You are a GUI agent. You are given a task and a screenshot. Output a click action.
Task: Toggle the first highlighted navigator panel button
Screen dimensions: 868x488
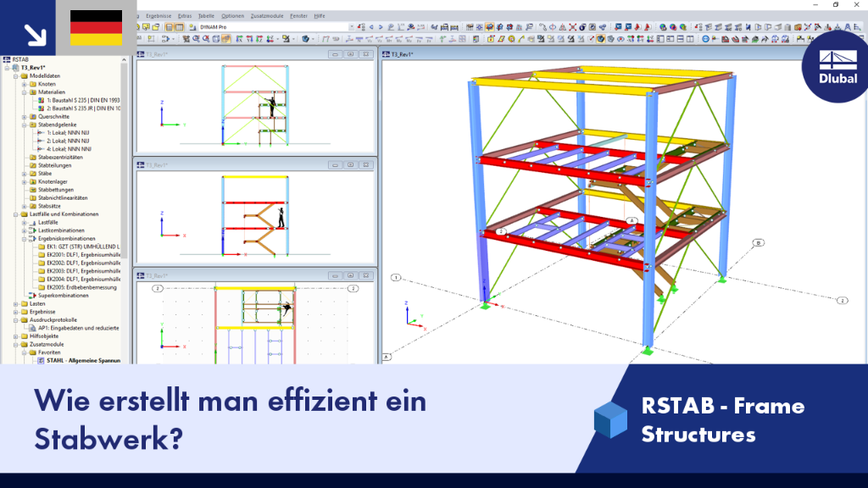pyautogui.click(x=170, y=27)
